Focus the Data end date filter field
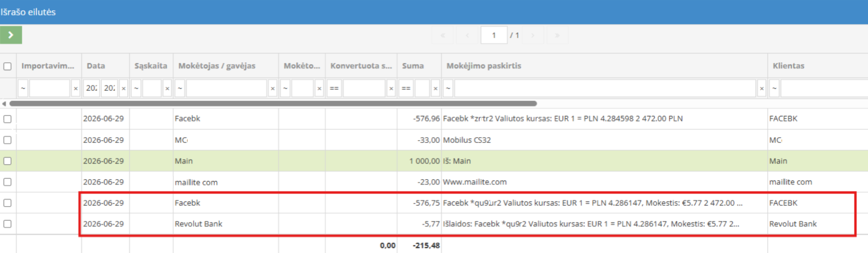This screenshot has height=253, width=868. click(x=110, y=88)
